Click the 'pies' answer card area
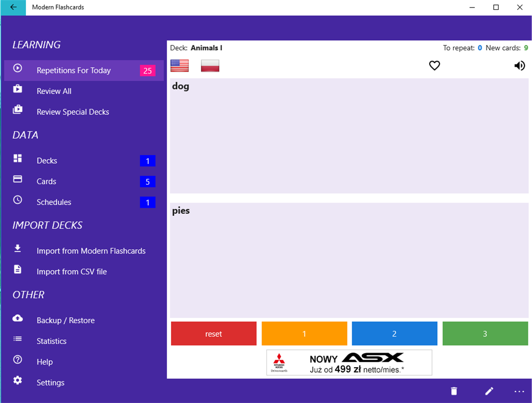 349,260
